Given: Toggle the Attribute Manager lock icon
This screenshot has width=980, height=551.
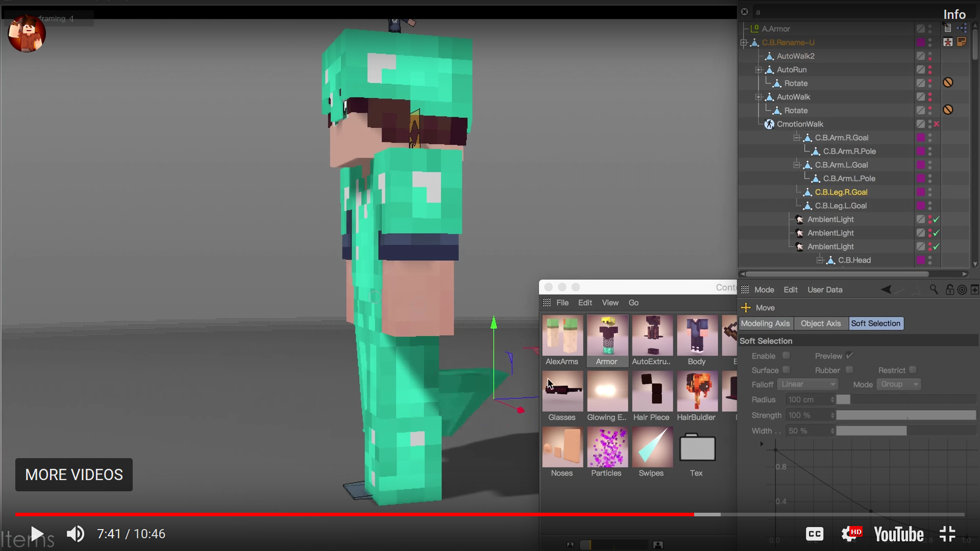Looking at the screenshot, I should point(949,290).
